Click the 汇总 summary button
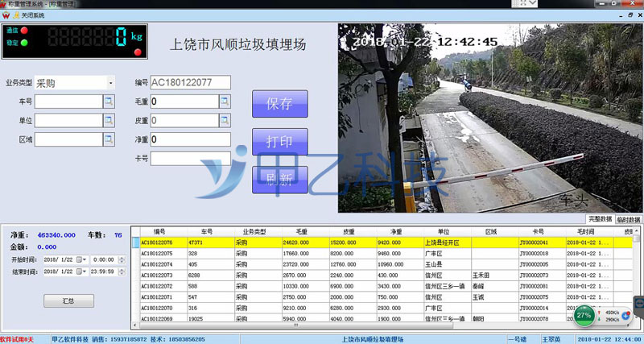Viewport: 644px width, 344px height. point(68,300)
